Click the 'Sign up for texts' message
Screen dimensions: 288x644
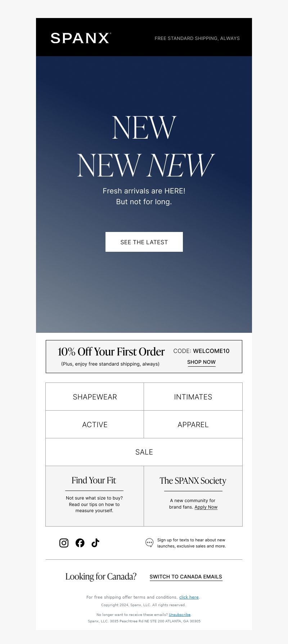192,543
